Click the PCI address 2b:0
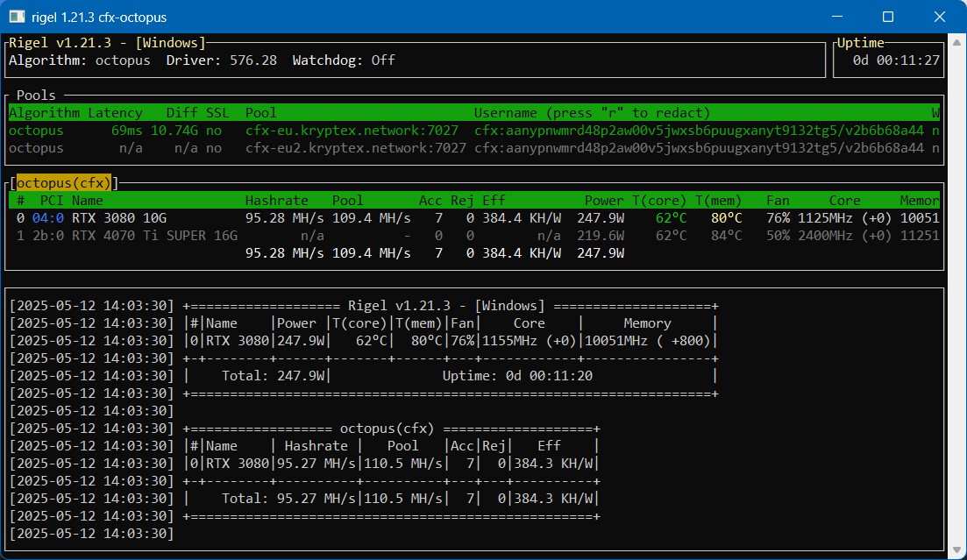The height and width of the screenshot is (560, 967). coord(48,237)
